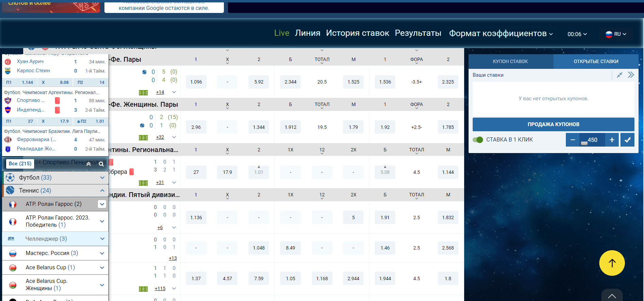The width and height of the screenshot is (644, 301).
Task: Click the bottom-right up chevron tab
Action: pos(612,296)
